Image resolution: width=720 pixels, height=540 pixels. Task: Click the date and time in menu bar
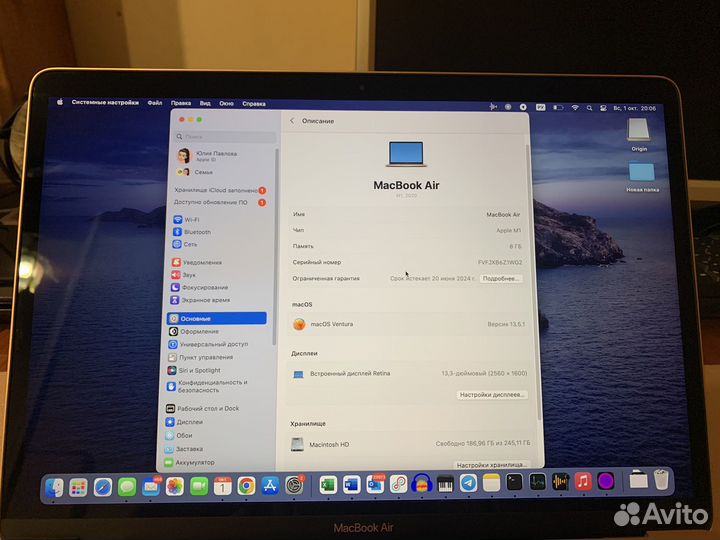tap(635, 108)
